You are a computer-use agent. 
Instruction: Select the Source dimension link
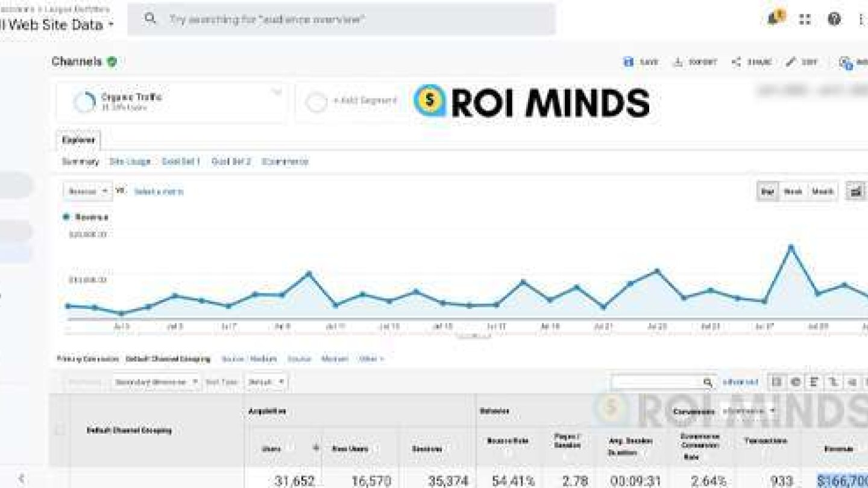click(x=299, y=359)
